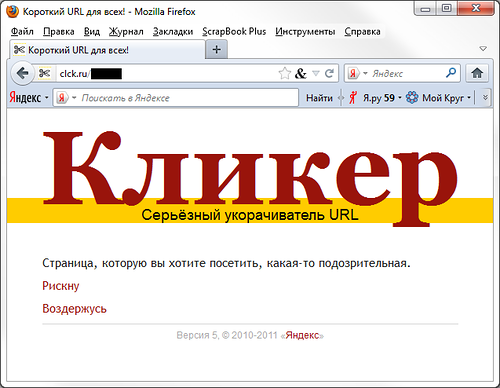The width and height of the screenshot is (500, 388).
Task: Click the ampersand icon in address bar
Action: [x=300, y=73]
